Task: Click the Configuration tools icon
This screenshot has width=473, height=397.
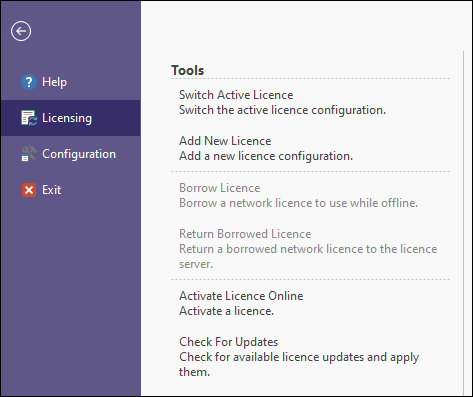Action: point(29,154)
